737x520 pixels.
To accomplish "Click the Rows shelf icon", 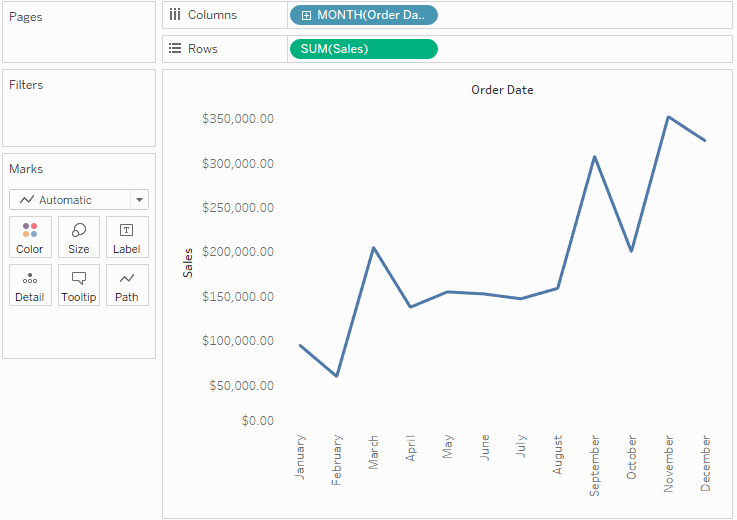I will 175,48.
